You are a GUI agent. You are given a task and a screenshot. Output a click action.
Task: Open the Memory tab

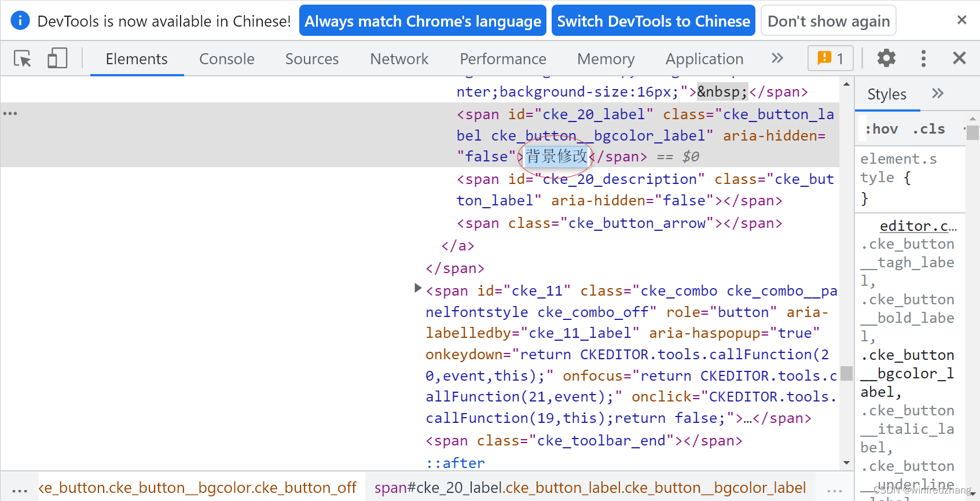606,59
